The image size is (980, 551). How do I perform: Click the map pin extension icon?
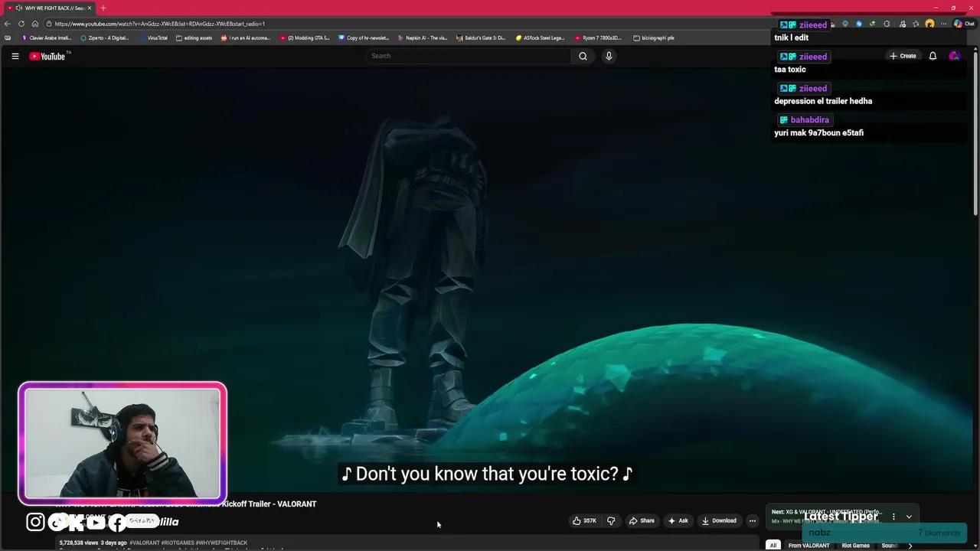pos(845,24)
